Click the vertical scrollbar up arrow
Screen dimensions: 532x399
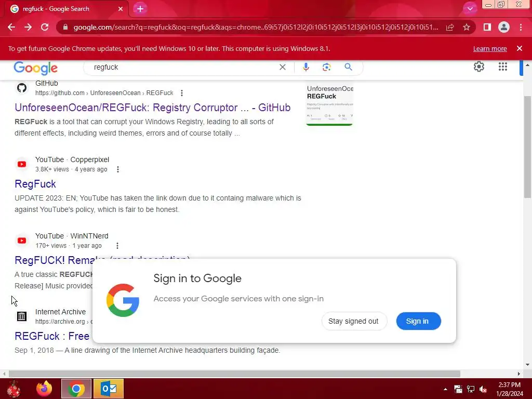(527, 65)
